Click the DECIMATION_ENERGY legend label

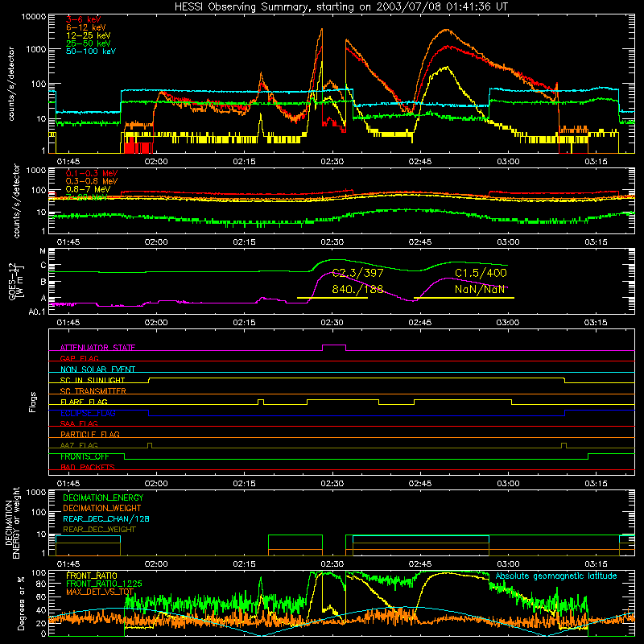coord(103,497)
